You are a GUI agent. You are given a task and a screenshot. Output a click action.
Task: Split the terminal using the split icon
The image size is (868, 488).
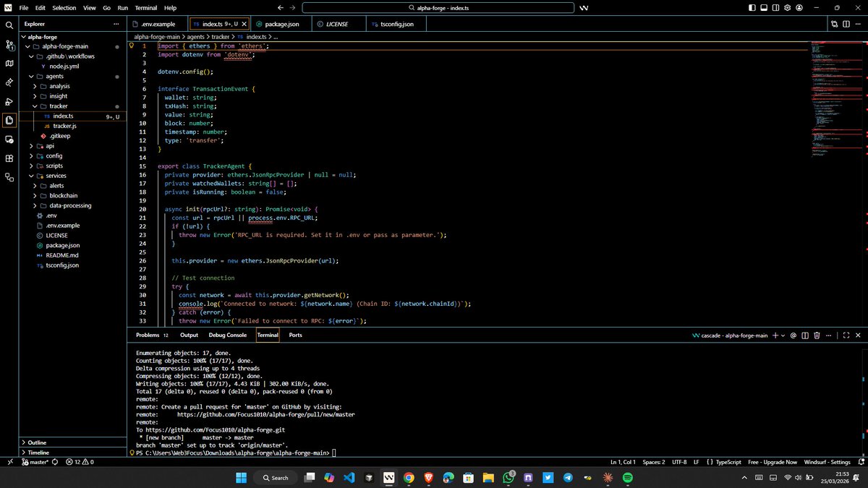(805, 335)
